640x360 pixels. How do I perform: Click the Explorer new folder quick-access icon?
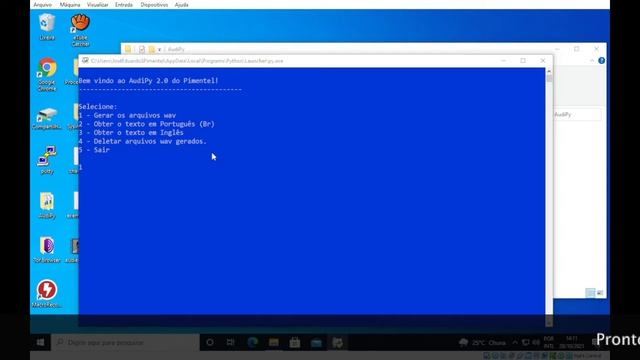[x=151, y=49]
